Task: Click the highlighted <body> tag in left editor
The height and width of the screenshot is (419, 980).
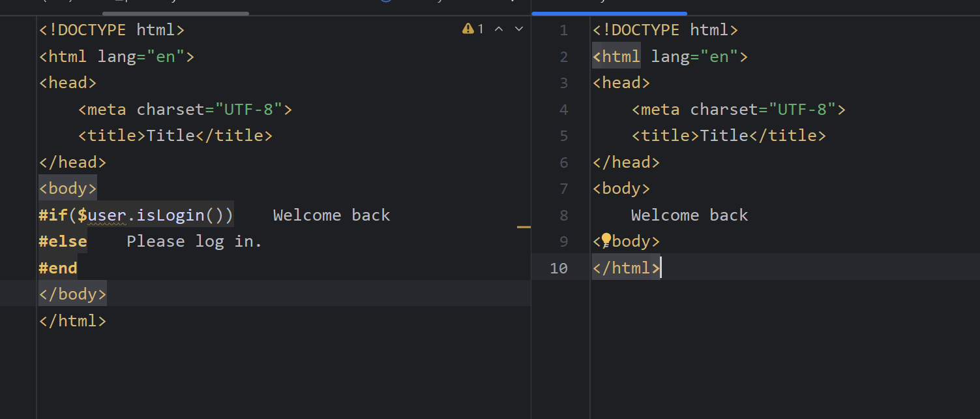Action: coord(68,189)
